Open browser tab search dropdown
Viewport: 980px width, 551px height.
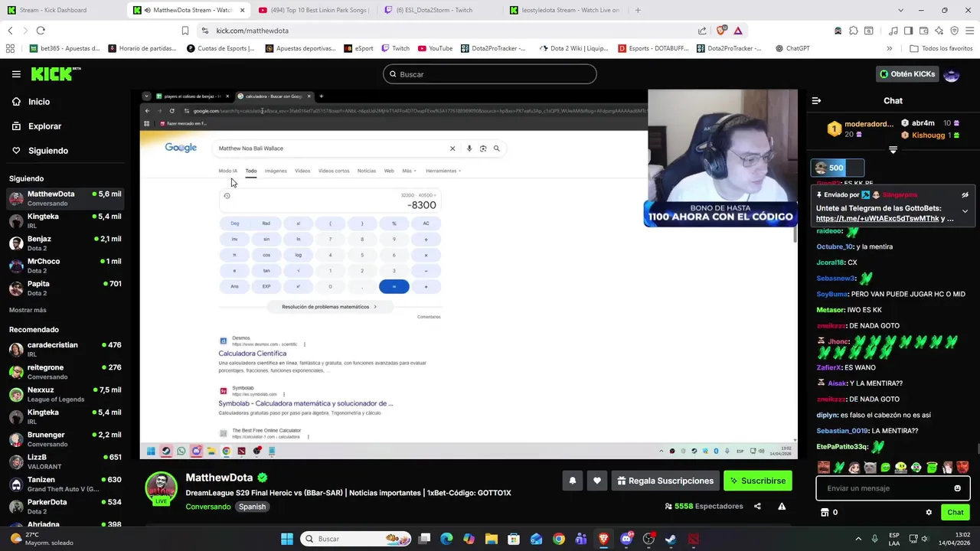coord(900,10)
